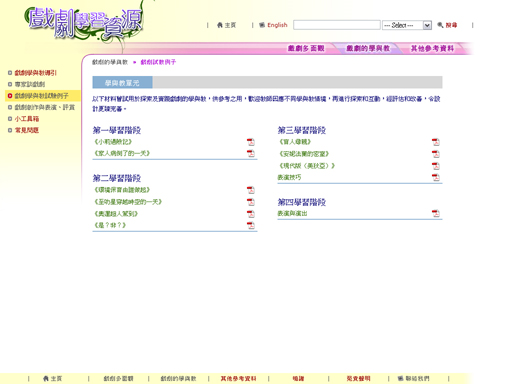Open PDF icon on first 第一學習階段 row

tap(251, 142)
